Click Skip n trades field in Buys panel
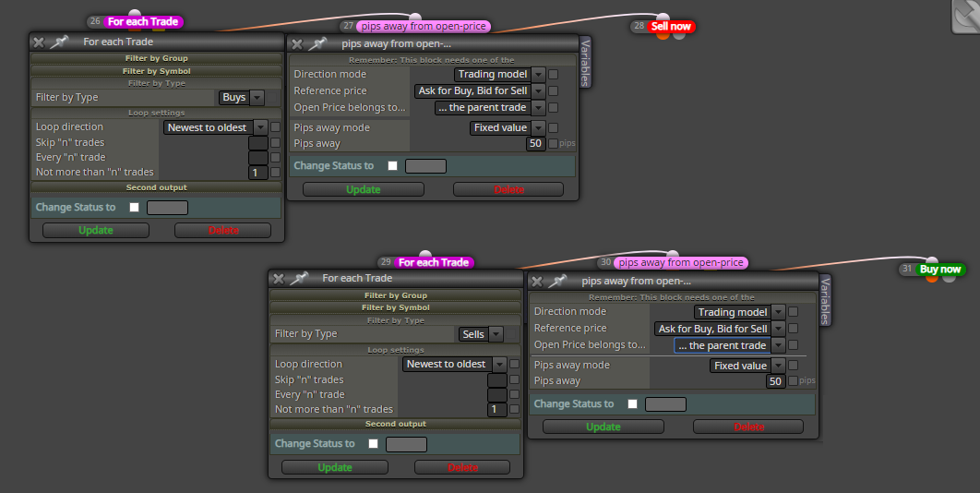 pyautogui.click(x=258, y=143)
